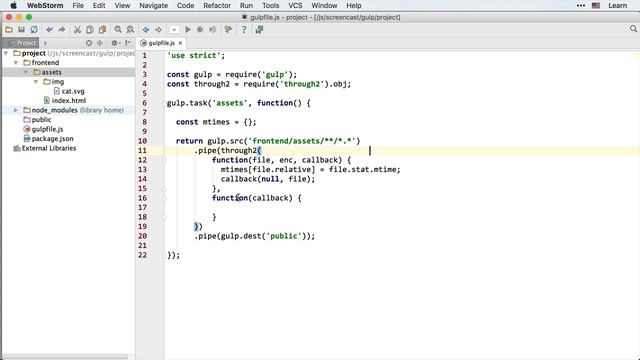Select index.html in project tree

coord(69,100)
